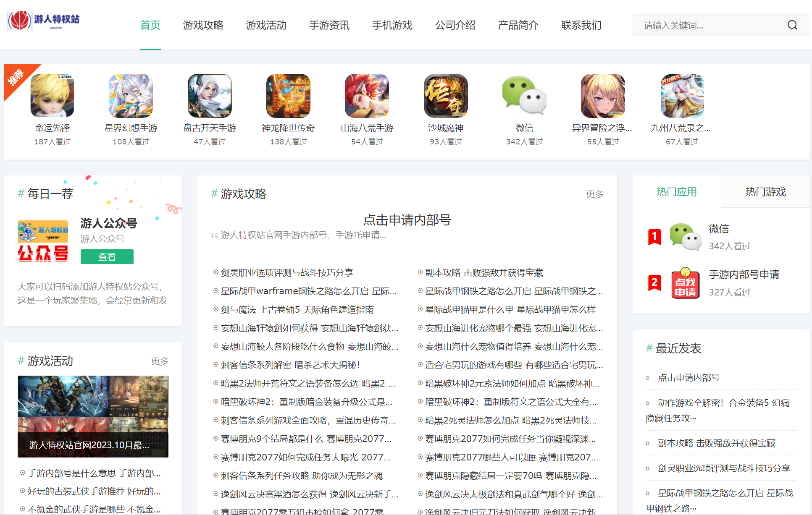812x515 pixels.
Task: Click the search magnifier icon
Action: pyautogui.click(x=792, y=25)
